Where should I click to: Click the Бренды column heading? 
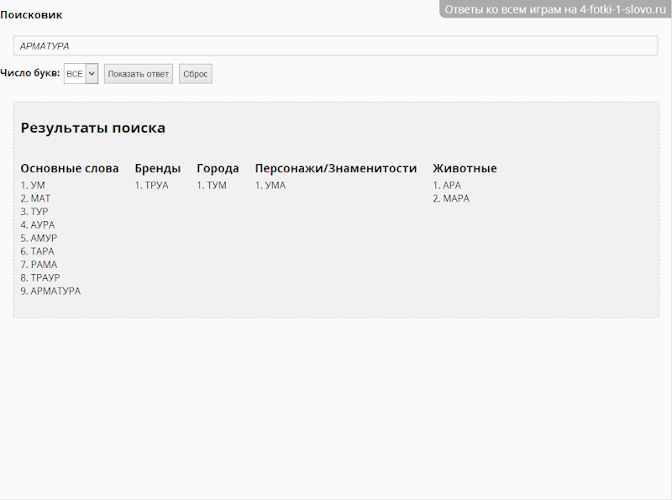[x=158, y=168]
